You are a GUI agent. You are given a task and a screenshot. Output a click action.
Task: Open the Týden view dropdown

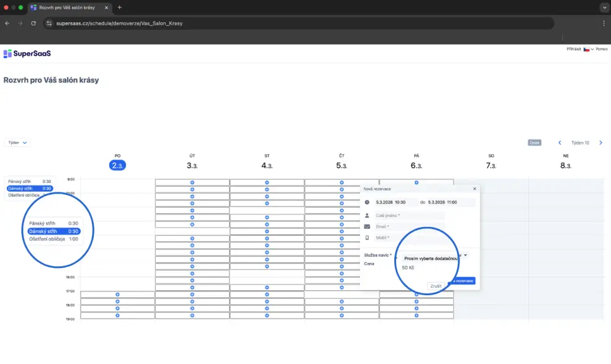click(17, 143)
